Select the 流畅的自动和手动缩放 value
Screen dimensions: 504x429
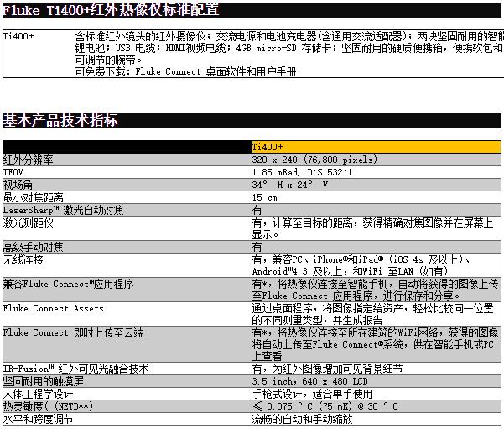[x=303, y=419]
